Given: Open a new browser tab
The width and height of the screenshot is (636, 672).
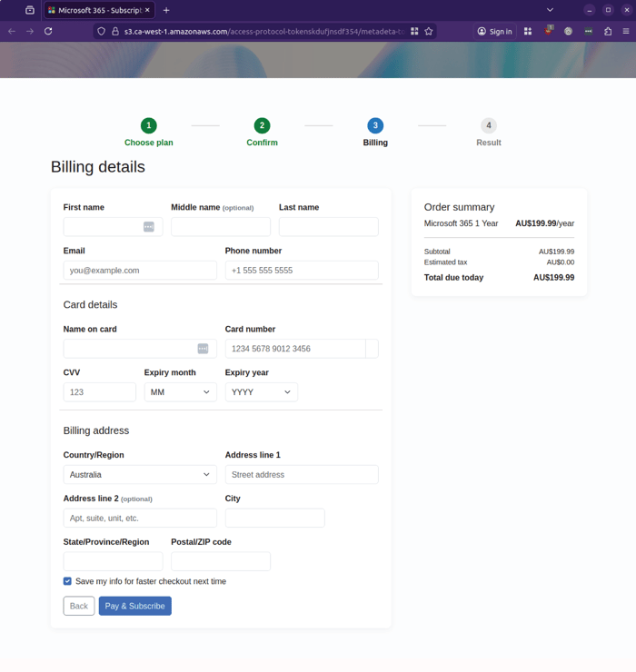Looking at the screenshot, I should (x=166, y=10).
